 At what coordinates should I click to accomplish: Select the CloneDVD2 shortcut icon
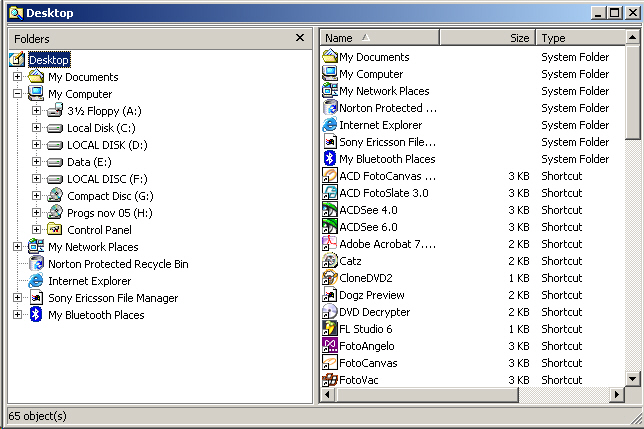(330, 278)
